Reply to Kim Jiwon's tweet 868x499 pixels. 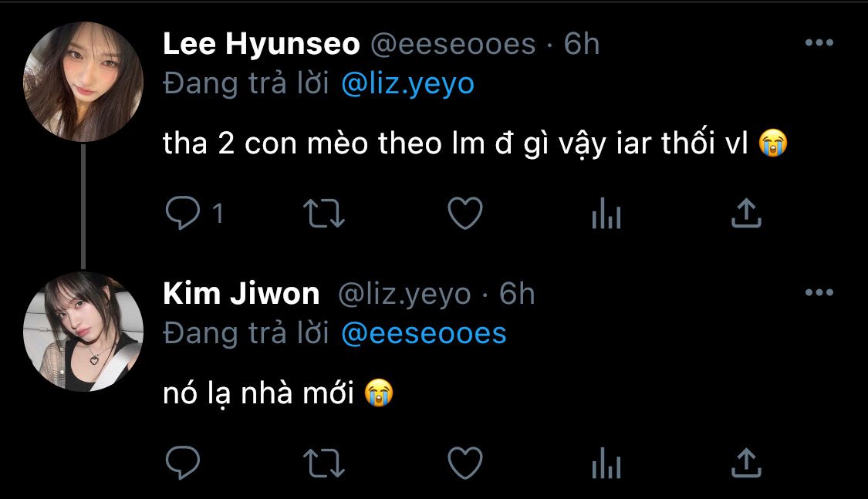183,463
